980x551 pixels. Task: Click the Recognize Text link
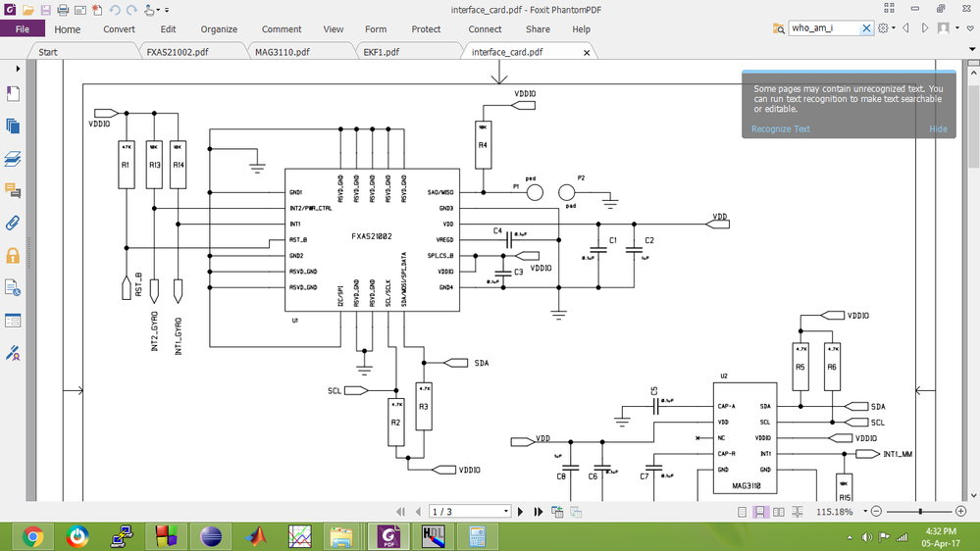tap(780, 128)
